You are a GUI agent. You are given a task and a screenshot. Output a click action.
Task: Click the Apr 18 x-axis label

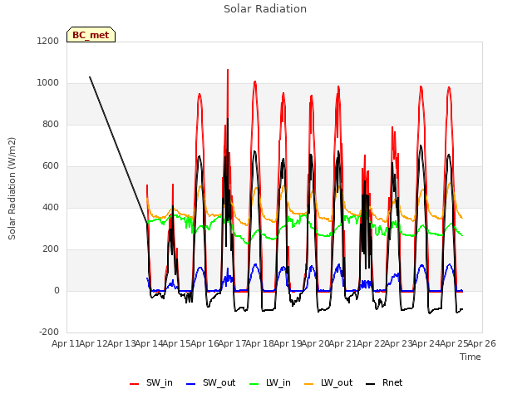coord(259,343)
